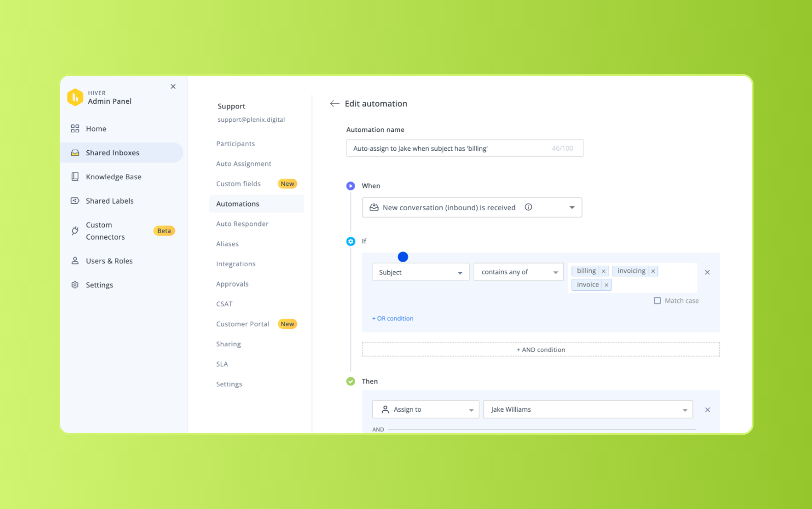The image size is (812, 509).
Task: Select Shared Inboxes in the sidebar
Action: [122, 153]
